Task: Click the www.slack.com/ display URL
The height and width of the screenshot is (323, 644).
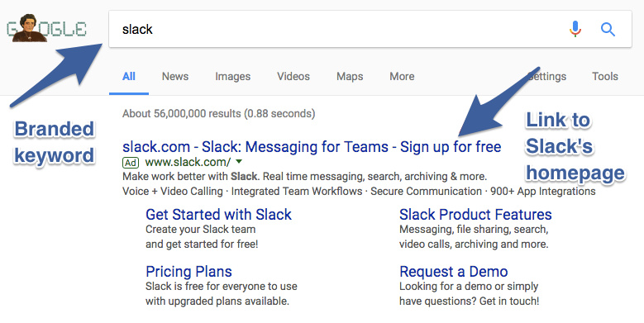Action: (x=188, y=162)
